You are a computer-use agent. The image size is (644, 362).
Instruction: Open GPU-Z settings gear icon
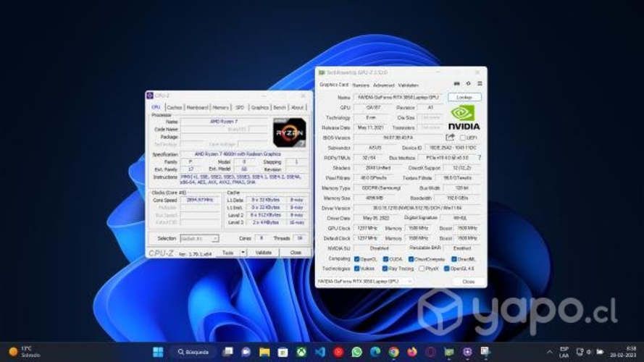[x=468, y=84]
